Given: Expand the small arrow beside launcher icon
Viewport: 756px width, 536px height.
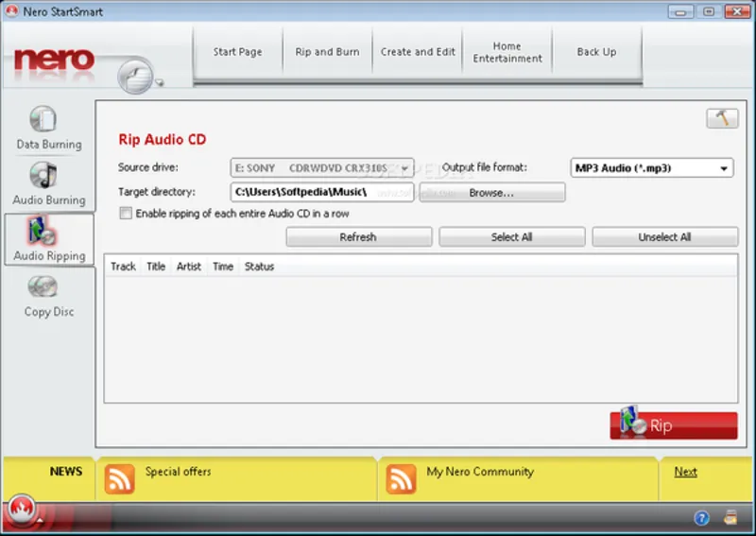Looking at the screenshot, I should (159, 82).
